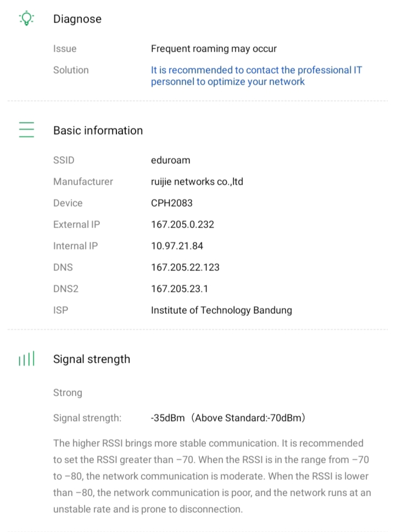Image resolution: width=395 pixels, height=532 pixels.
Task: Click the Internal IP address 10.97.21.84
Action: coord(177,246)
